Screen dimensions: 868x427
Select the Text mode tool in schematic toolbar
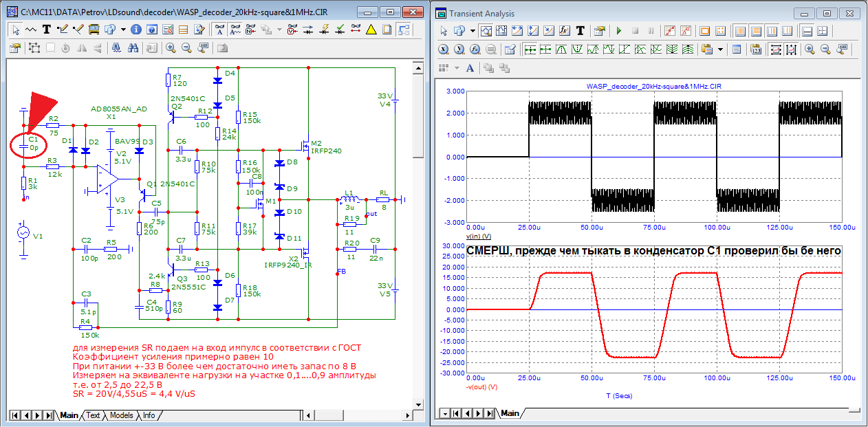tap(47, 30)
